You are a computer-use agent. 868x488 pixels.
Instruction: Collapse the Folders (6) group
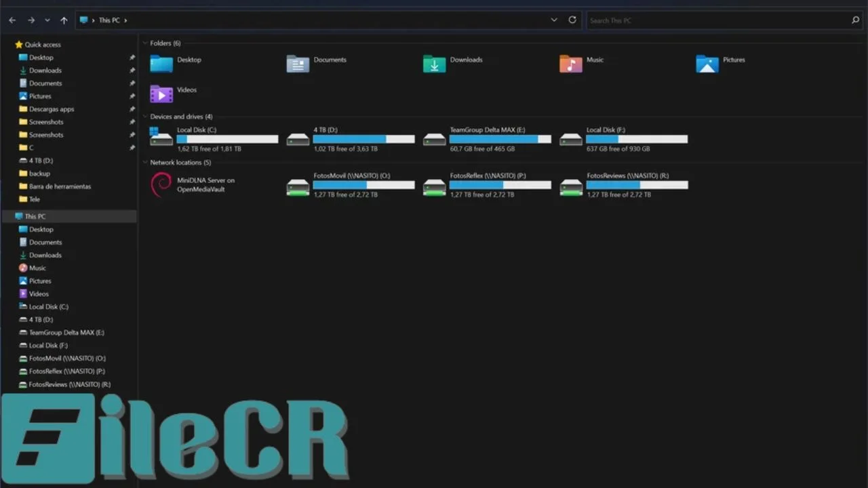click(145, 43)
